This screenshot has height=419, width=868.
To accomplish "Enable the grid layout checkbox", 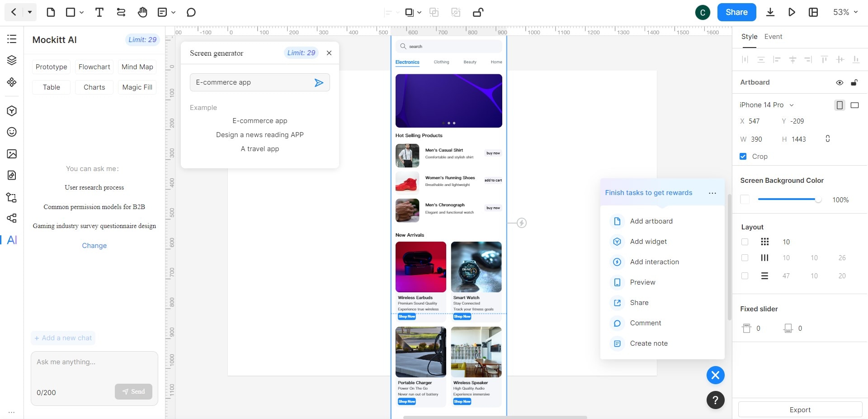I will [x=745, y=242].
